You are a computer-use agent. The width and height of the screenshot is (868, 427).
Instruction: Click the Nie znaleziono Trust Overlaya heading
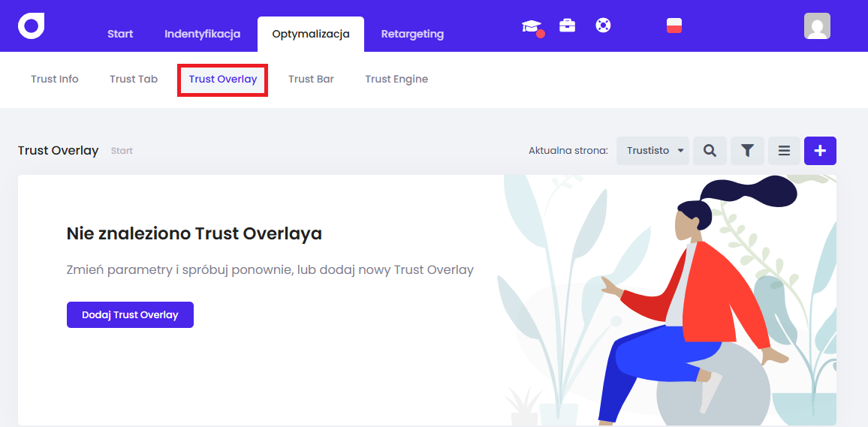point(194,233)
